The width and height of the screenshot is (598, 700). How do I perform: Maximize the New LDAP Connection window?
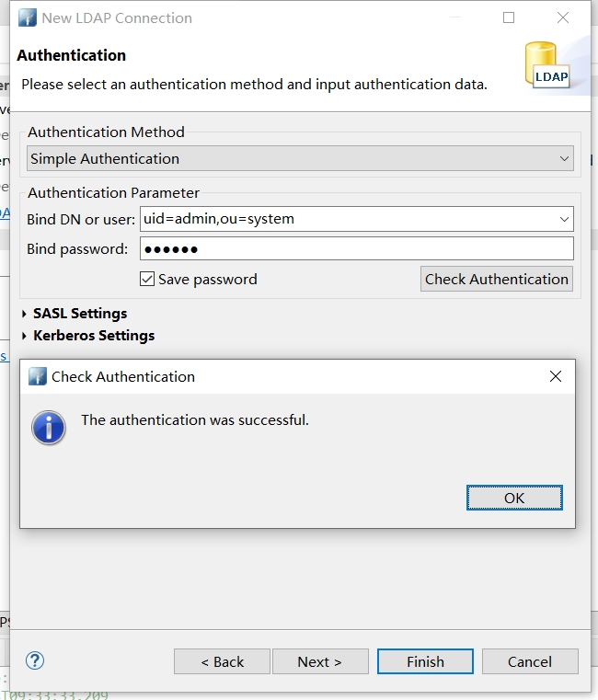(x=509, y=17)
